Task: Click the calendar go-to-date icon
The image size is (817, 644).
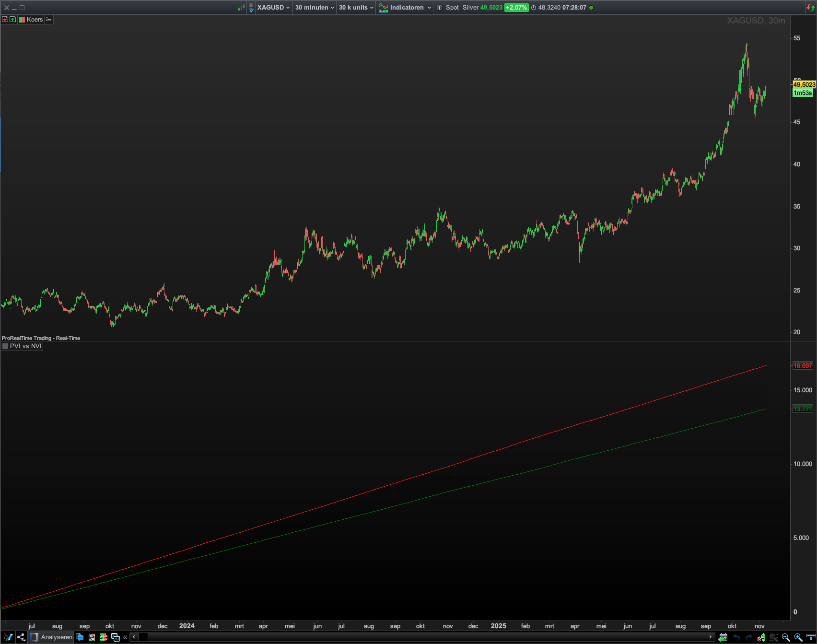Action: [x=723, y=637]
